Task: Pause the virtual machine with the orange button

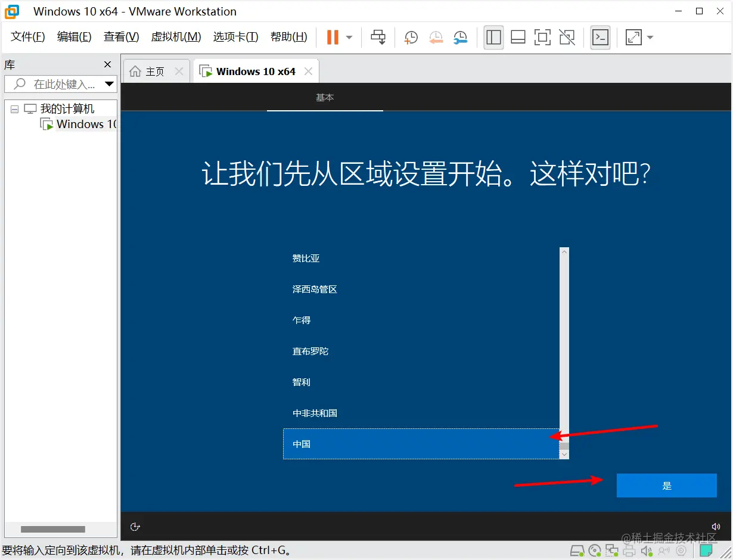Action: click(333, 37)
